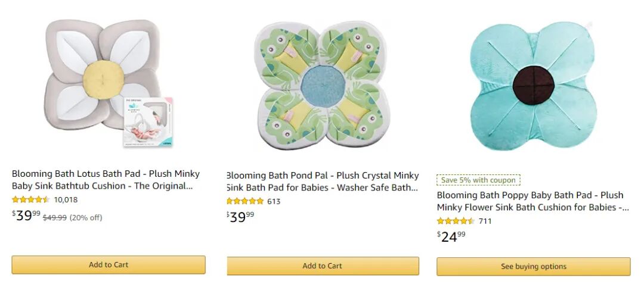
Task: Click the five-star rating on Pond Pal
Action: click(x=245, y=201)
